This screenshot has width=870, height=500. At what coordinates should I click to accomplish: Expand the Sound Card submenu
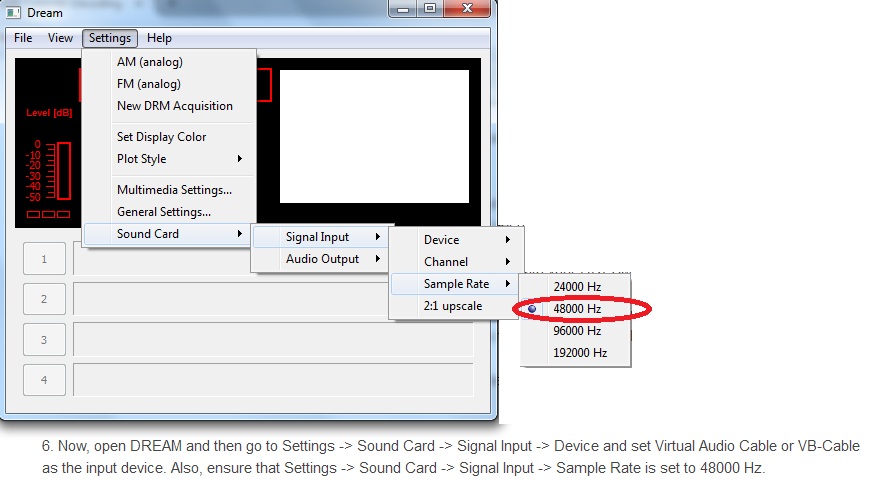click(x=169, y=234)
